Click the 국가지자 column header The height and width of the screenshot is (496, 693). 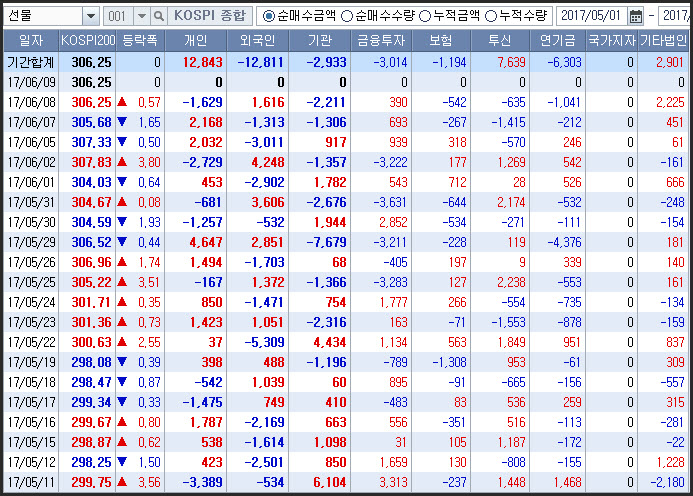[x=612, y=41]
